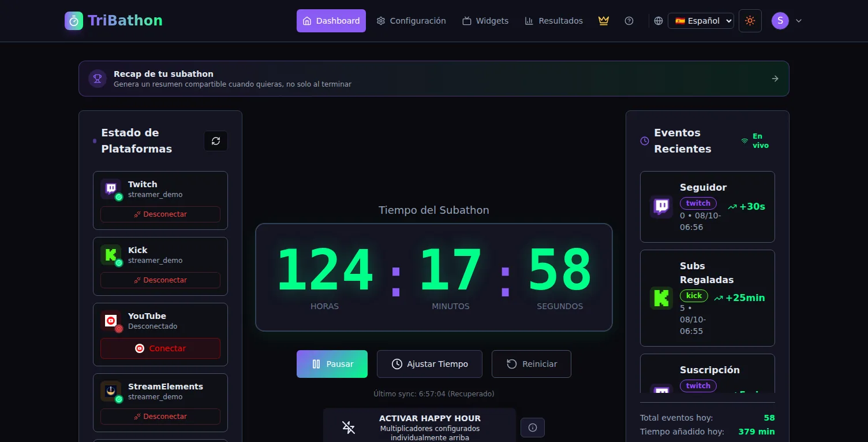Click the globe language icon

click(x=659, y=21)
